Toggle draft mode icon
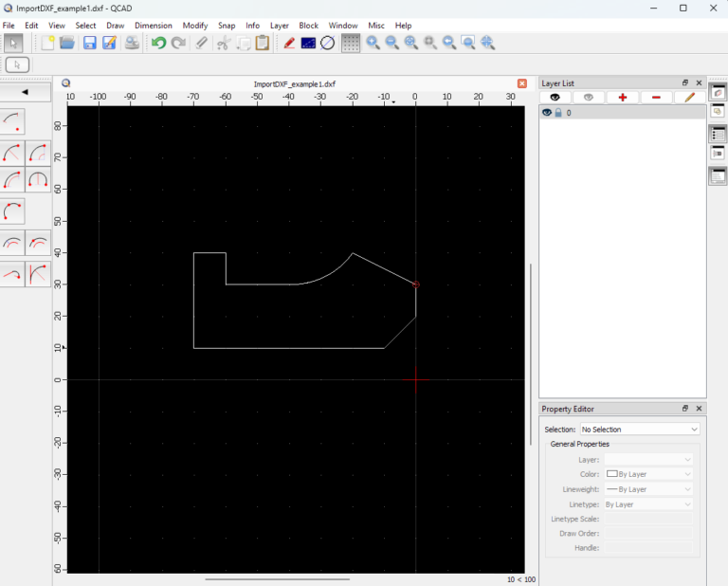The width and height of the screenshot is (728, 586). (308, 43)
